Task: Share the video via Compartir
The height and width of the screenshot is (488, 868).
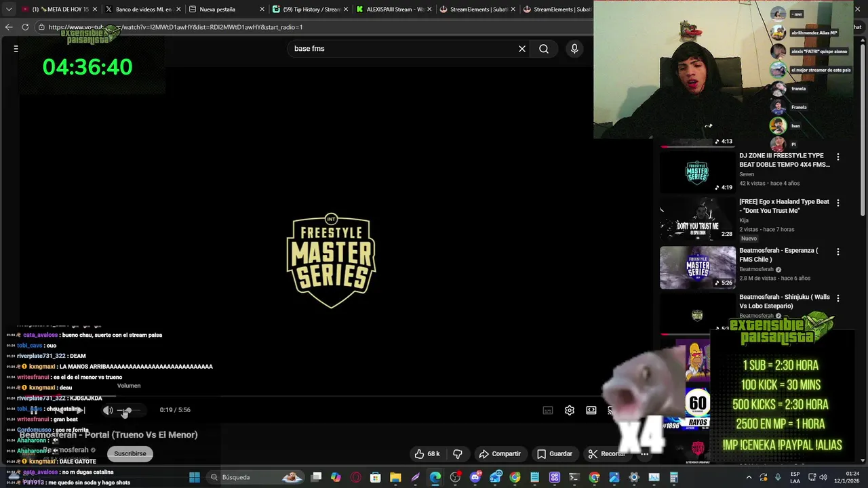Action: click(x=500, y=453)
